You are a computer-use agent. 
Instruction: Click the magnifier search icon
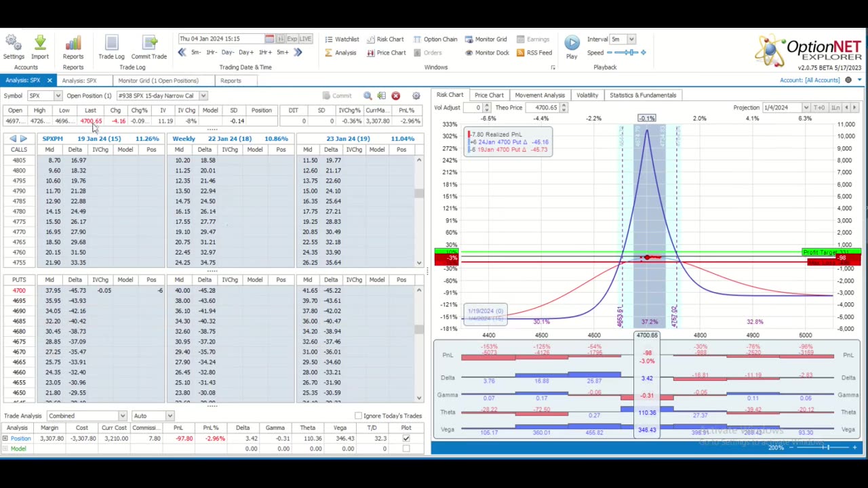click(368, 96)
